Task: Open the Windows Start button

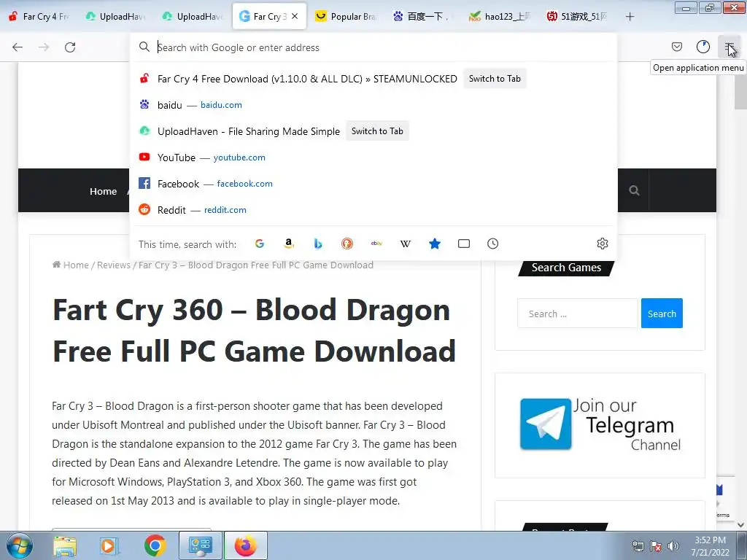Action: coord(20,545)
